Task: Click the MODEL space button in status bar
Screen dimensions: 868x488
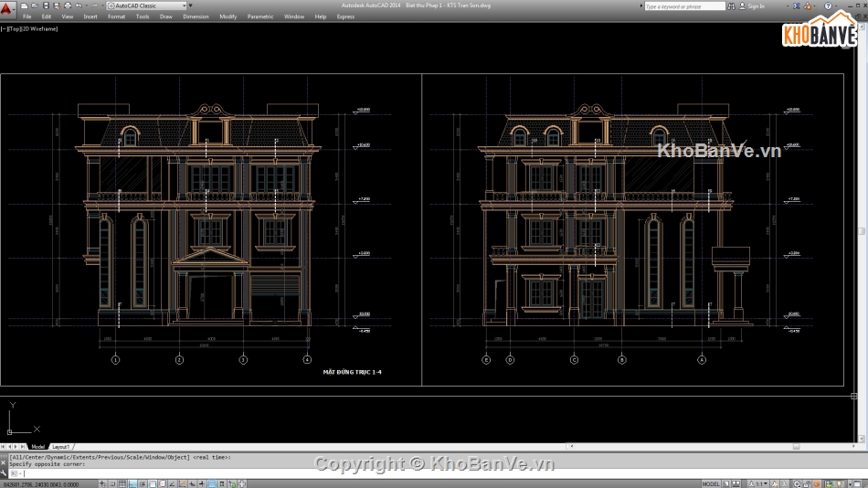Action: coord(710,484)
